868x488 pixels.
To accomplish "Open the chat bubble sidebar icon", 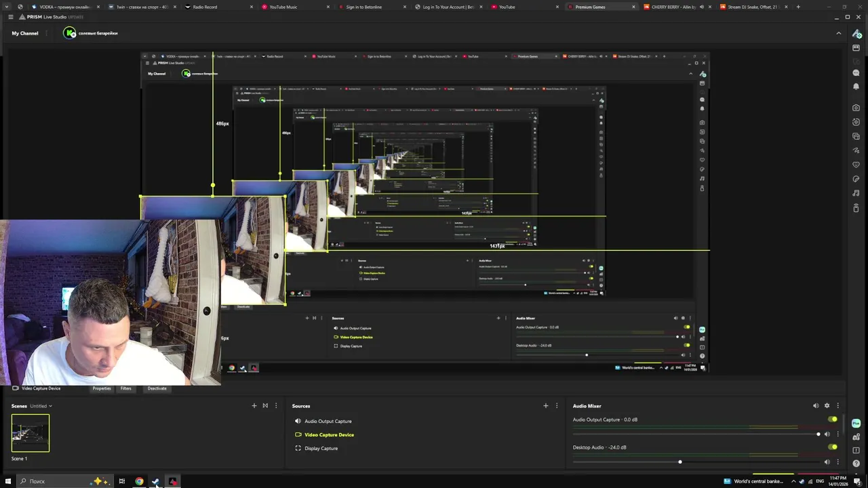I will pos(856,73).
